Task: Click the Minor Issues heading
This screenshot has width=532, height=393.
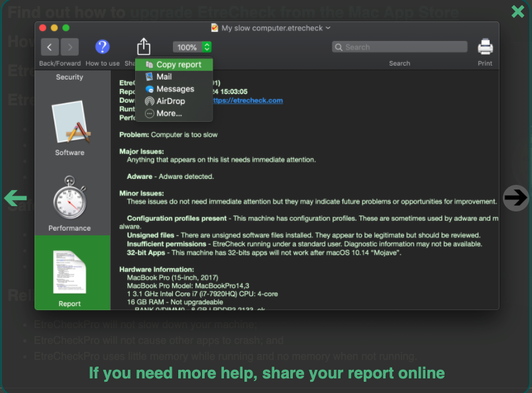Action: 142,193
